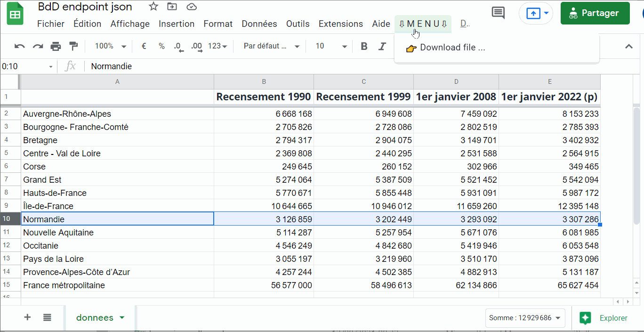Apply italic formatting

[x=382, y=46]
